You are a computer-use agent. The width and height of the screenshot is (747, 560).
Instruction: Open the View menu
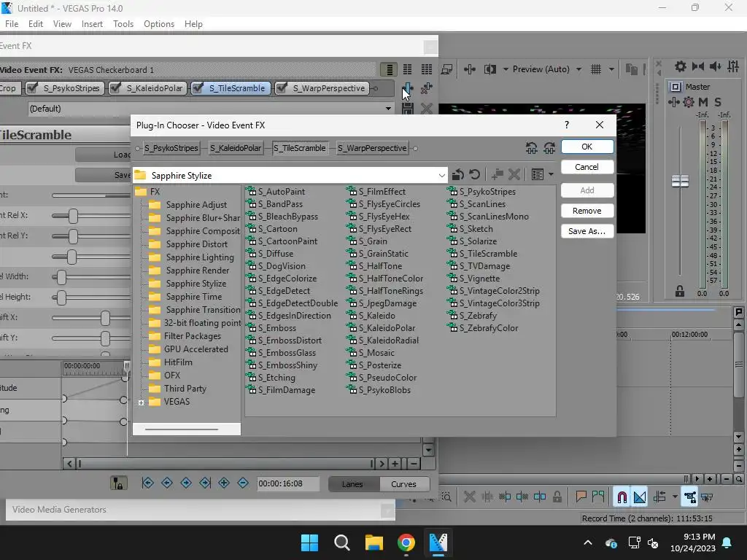click(62, 24)
